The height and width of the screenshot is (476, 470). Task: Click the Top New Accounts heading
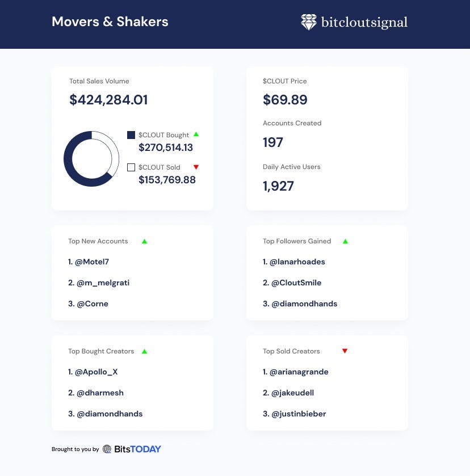click(x=98, y=241)
